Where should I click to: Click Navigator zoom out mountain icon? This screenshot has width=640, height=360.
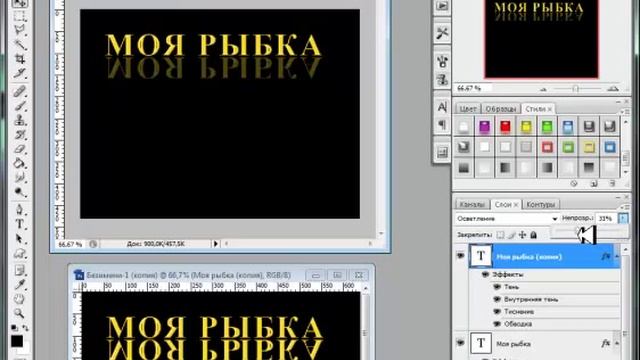[x=543, y=89]
